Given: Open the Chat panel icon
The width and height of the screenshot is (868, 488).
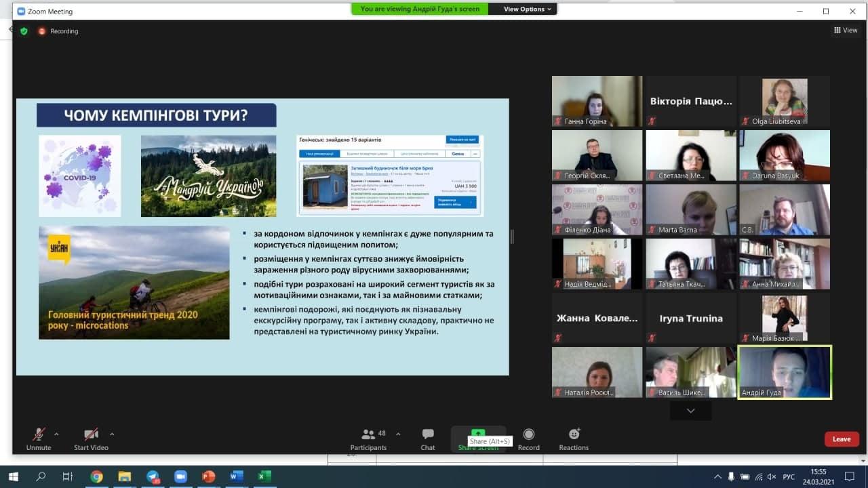Looking at the screenshot, I should [428, 434].
